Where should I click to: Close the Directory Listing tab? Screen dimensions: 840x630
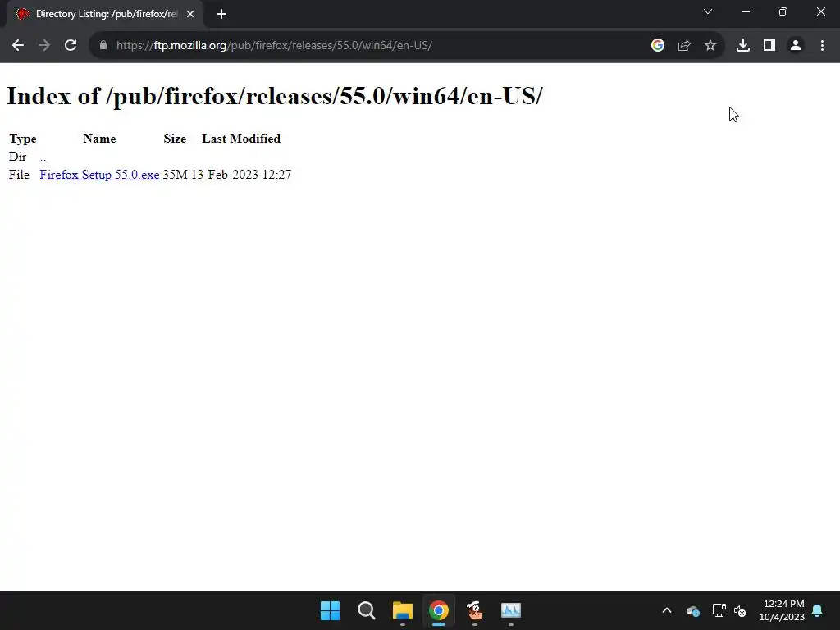tap(190, 14)
